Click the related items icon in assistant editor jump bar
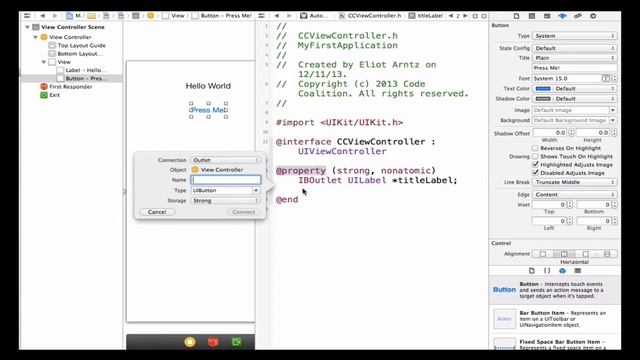Viewport: 640px width, 360px height. click(262, 16)
